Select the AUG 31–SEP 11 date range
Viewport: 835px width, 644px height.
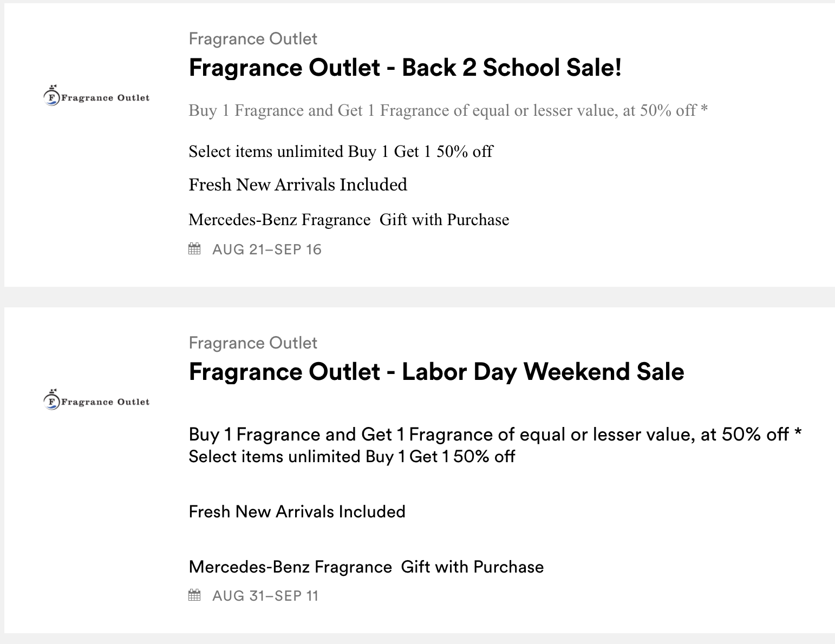[x=265, y=596]
